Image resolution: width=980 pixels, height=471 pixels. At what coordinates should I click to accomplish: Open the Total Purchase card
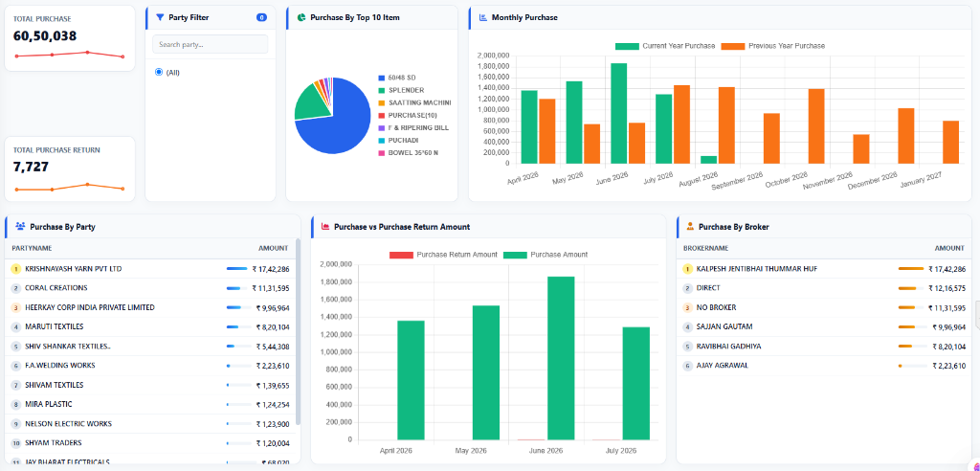70,38
